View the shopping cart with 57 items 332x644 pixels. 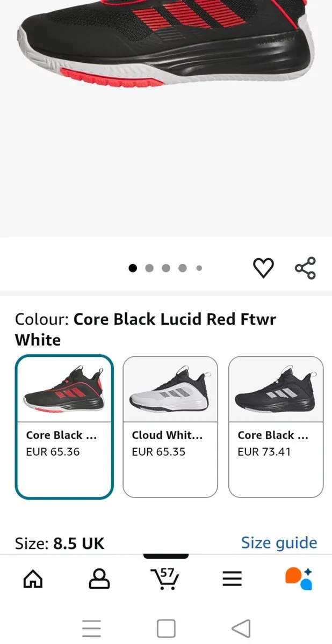[166, 579]
